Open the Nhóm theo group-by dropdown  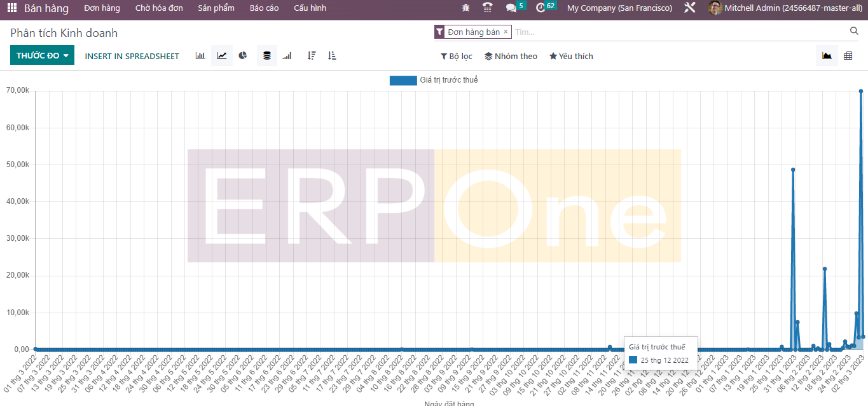(x=511, y=57)
